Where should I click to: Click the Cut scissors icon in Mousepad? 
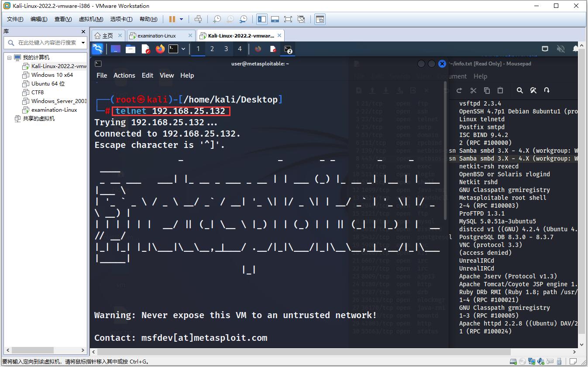click(x=473, y=90)
